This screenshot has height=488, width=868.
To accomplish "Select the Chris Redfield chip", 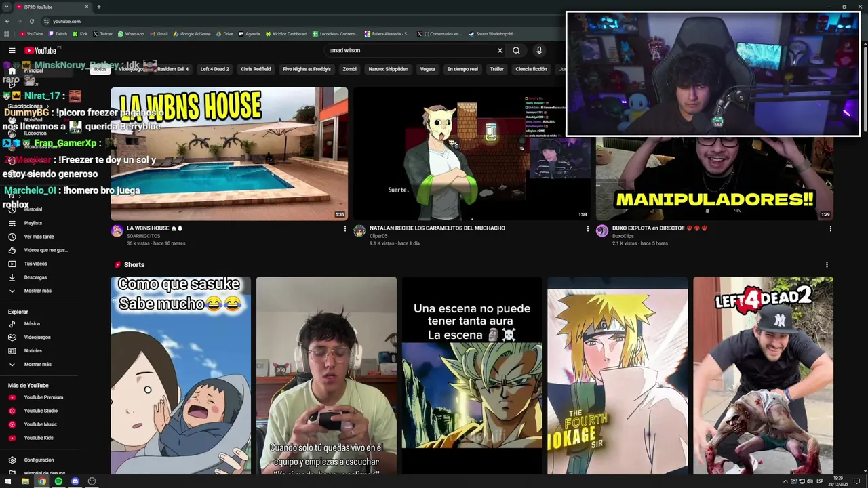I will (256, 69).
